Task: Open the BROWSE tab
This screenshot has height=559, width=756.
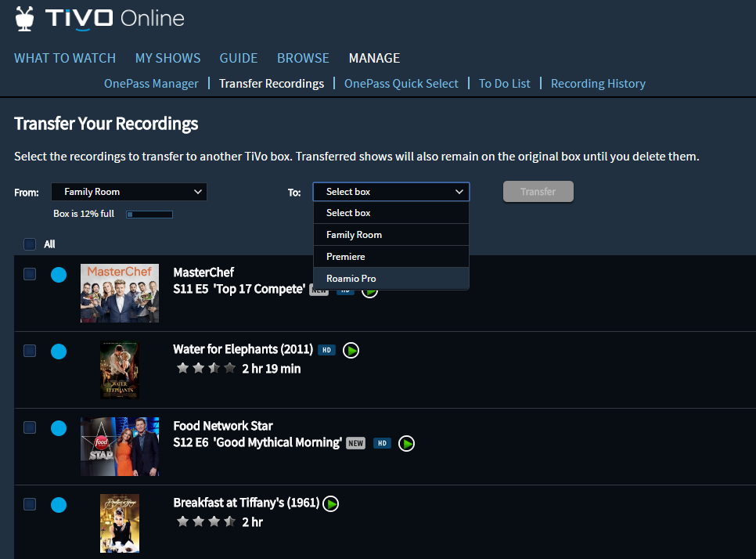Action: [x=304, y=59]
